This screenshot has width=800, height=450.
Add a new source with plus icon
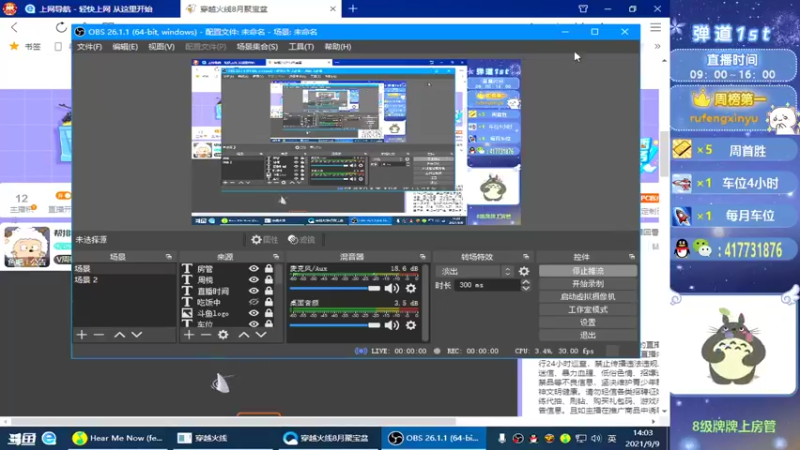click(x=189, y=335)
